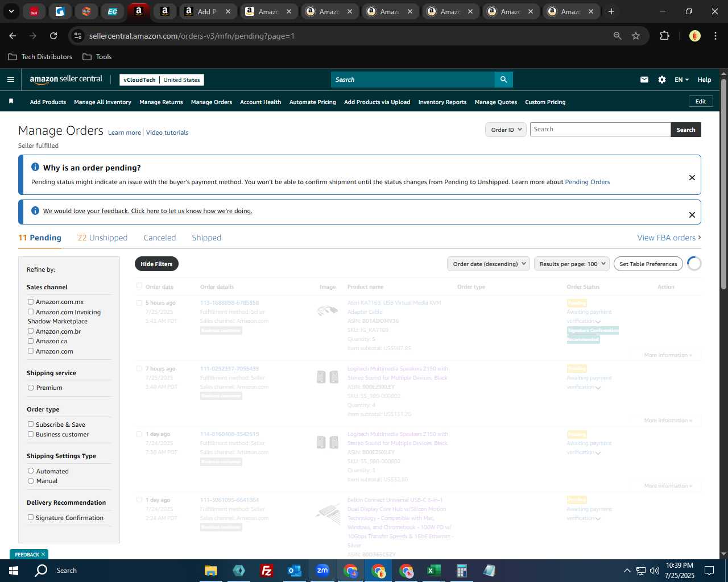Select Automated shipping settings type
Screen dimensions: 728x582
click(x=31, y=471)
